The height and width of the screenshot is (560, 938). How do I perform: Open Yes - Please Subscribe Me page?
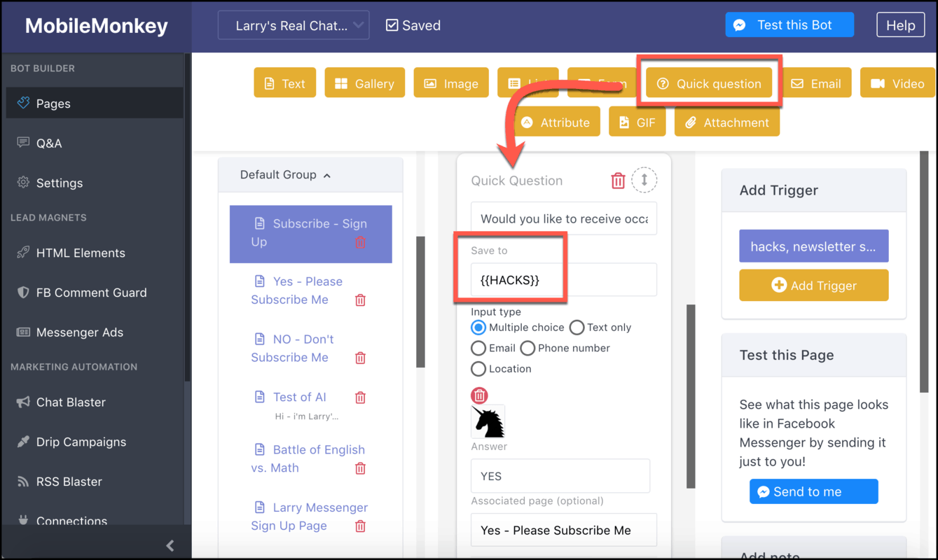pos(296,290)
